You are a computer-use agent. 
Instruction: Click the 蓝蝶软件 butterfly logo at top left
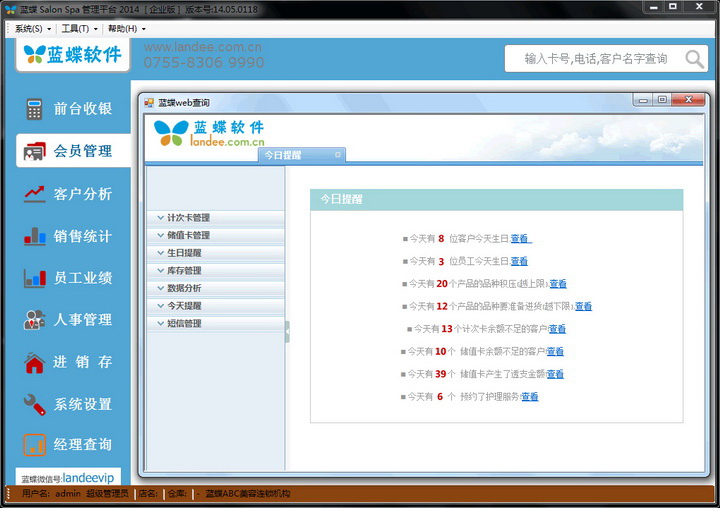73,55
